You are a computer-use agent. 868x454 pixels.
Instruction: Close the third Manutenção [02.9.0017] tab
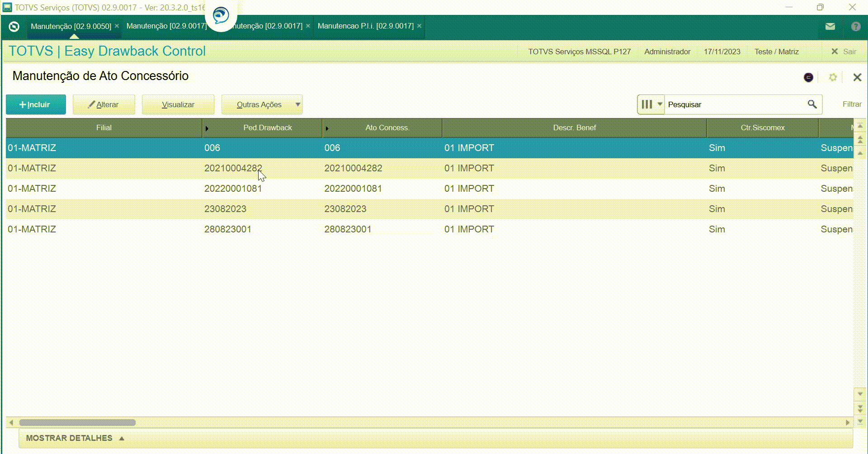pos(308,26)
